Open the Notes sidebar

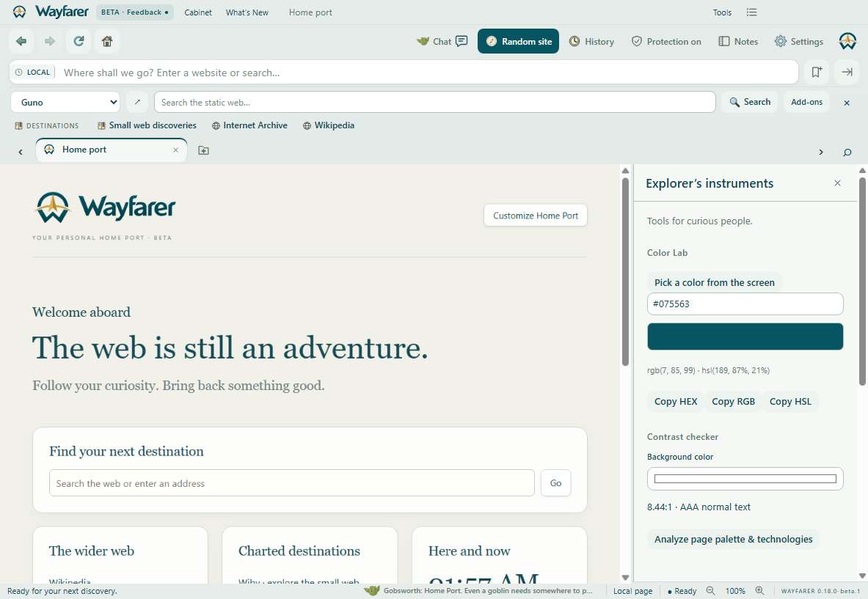click(738, 42)
